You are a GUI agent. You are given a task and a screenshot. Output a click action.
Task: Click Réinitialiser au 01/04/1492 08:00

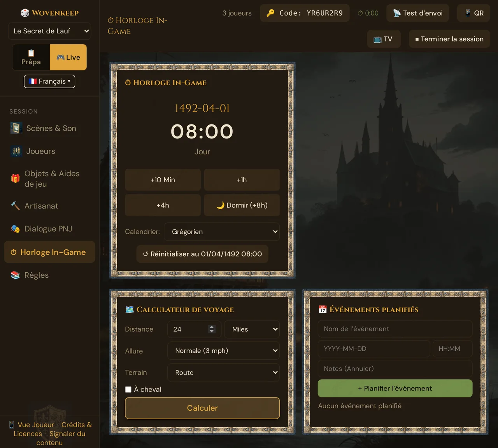(202, 254)
